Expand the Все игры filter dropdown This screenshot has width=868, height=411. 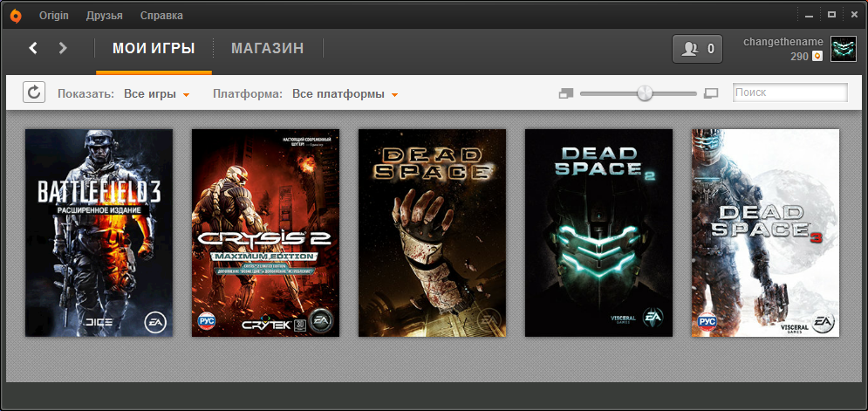[x=157, y=94]
